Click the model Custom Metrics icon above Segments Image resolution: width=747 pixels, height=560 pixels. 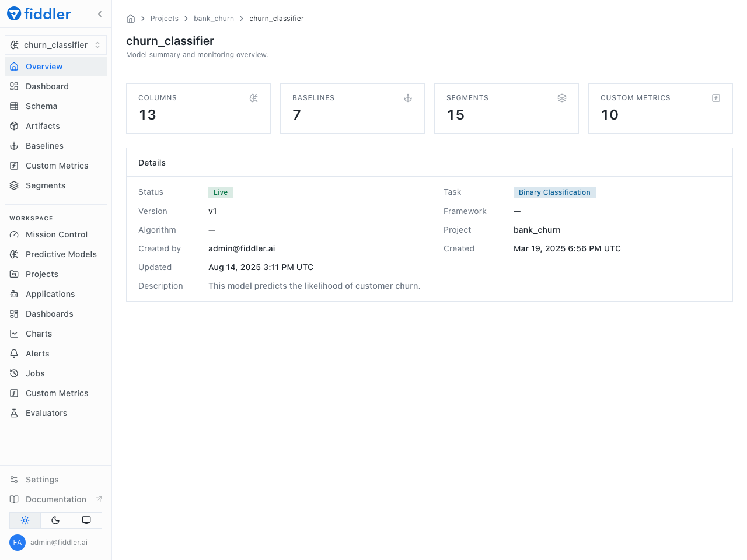click(14, 166)
